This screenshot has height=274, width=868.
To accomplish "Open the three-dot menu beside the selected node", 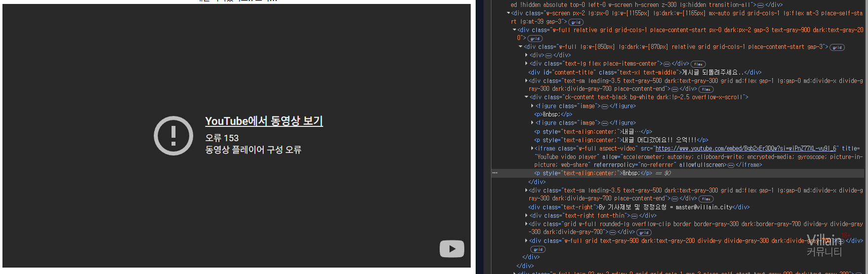I will pos(495,173).
